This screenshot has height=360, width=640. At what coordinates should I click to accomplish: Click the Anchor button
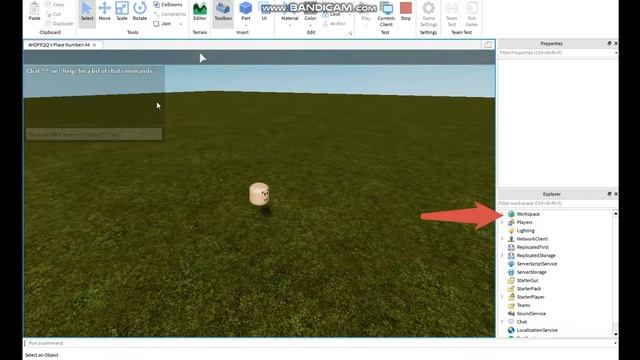[334, 24]
